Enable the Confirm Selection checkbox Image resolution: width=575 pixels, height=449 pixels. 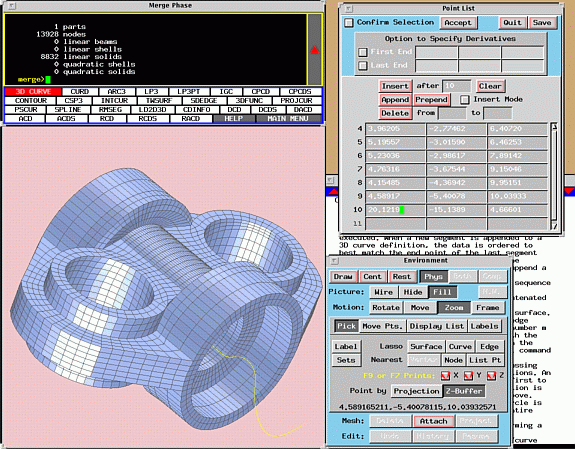348,23
